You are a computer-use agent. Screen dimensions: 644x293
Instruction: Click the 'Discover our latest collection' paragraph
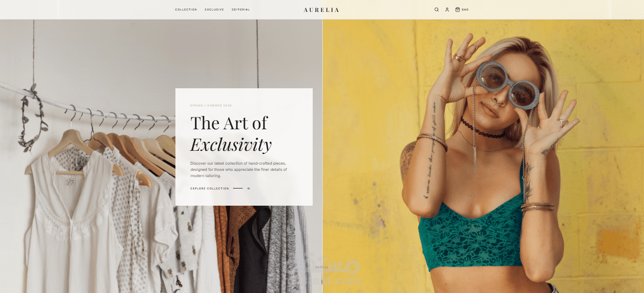click(238, 169)
